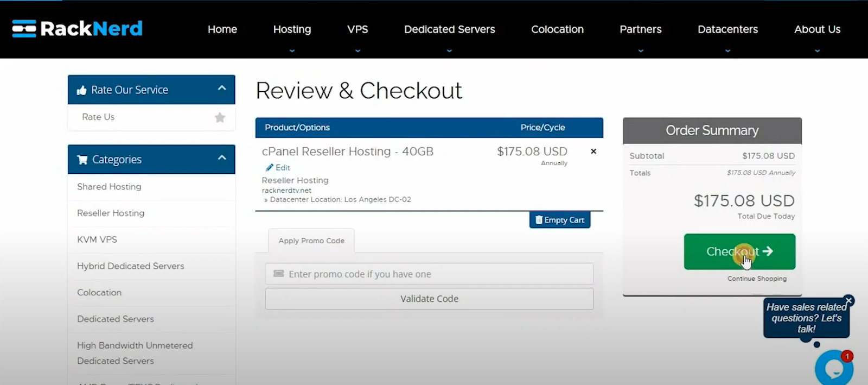Click the pencil Edit icon

pyautogui.click(x=269, y=167)
